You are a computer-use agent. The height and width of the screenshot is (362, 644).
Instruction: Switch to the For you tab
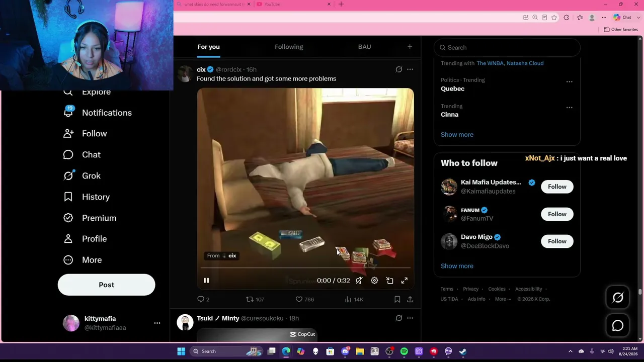click(x=208, y=47)
